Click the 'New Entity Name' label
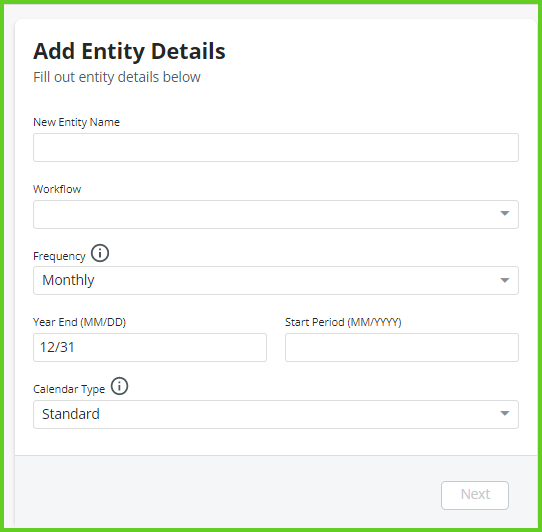This screenshot has height=532, width=542. 76,122
